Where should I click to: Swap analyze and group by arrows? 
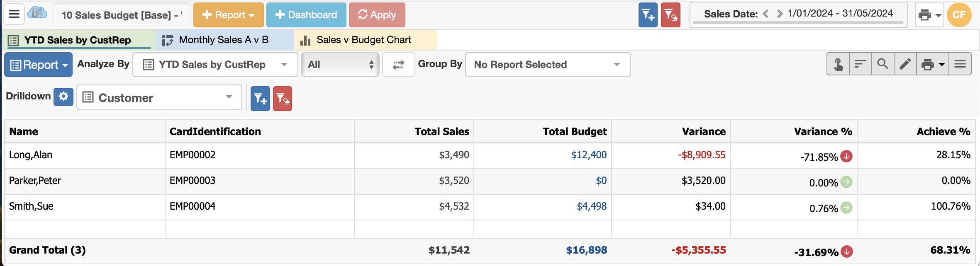398,65
